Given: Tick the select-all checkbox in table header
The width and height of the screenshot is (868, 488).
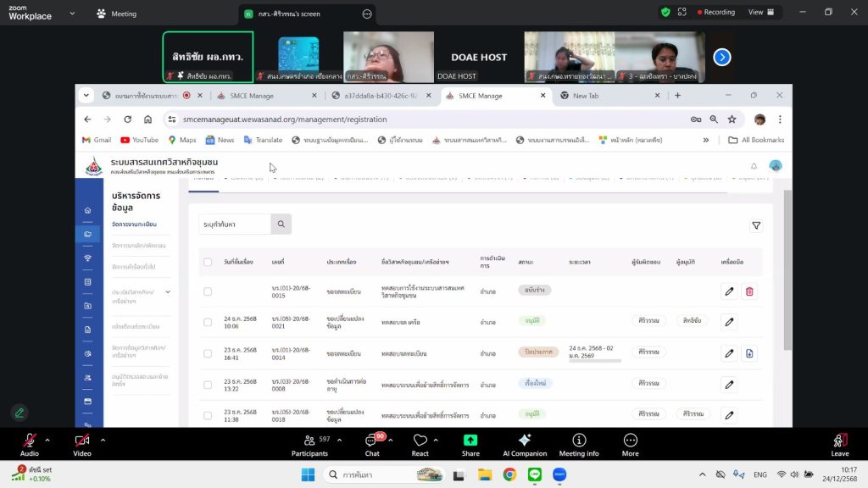Looking at the screenshot, I should tap(208, 262).
